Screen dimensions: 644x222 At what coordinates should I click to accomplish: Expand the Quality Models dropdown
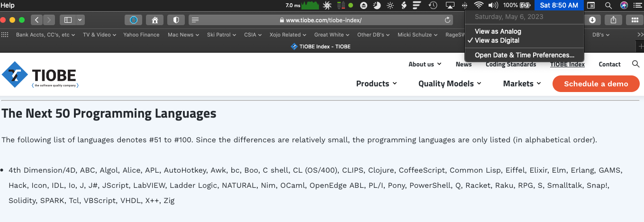(x=450, y=83)
